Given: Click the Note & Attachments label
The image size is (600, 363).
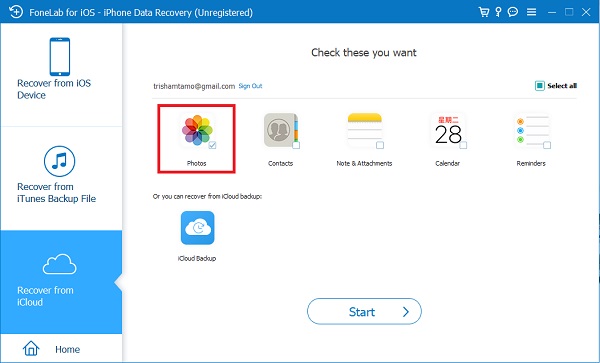Looking at the screenshot, I should point(364,163).
